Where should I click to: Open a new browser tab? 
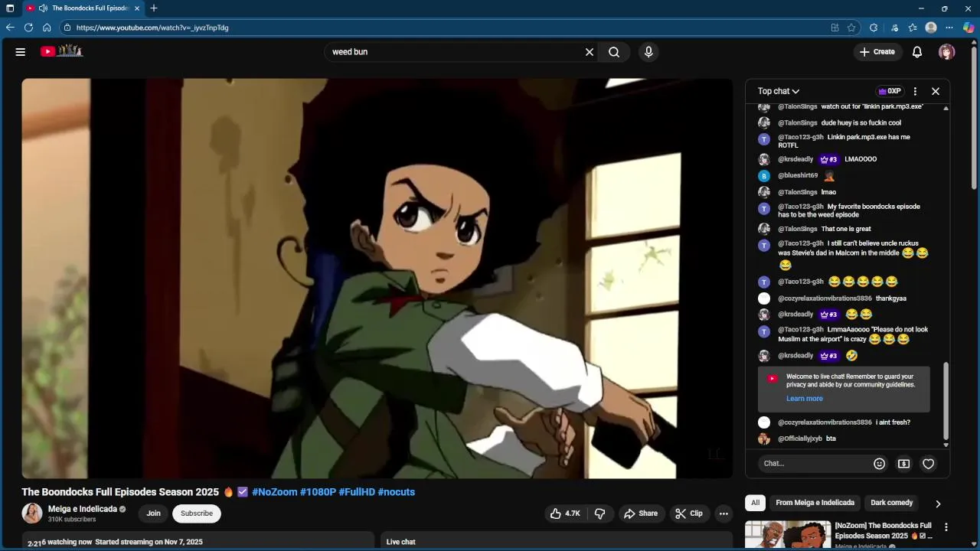pos(154,8)
